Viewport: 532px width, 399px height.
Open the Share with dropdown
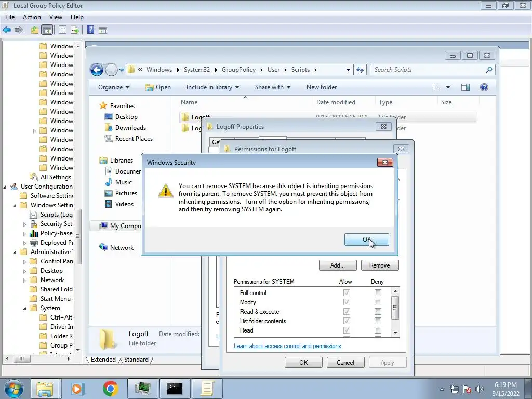(272, 87)
